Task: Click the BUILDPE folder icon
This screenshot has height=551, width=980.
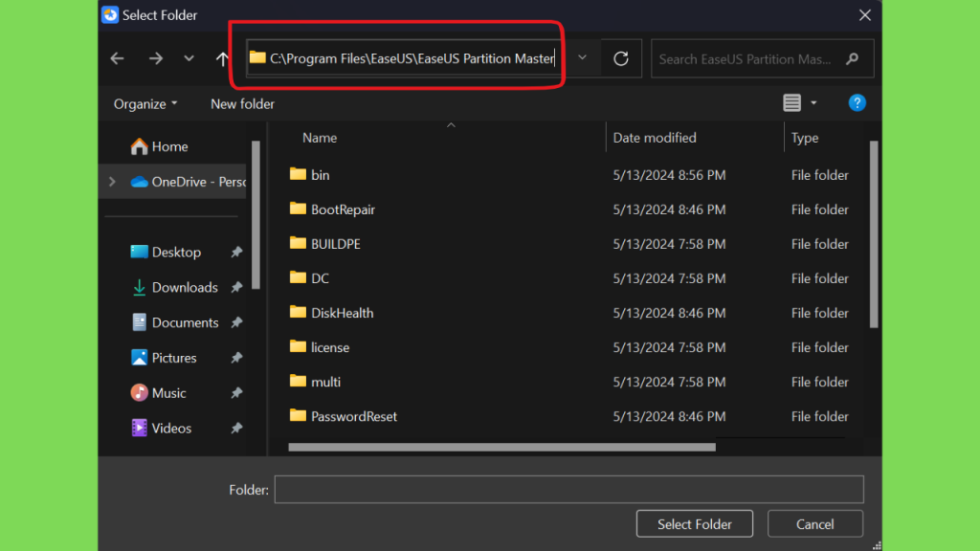Action: 299,243
